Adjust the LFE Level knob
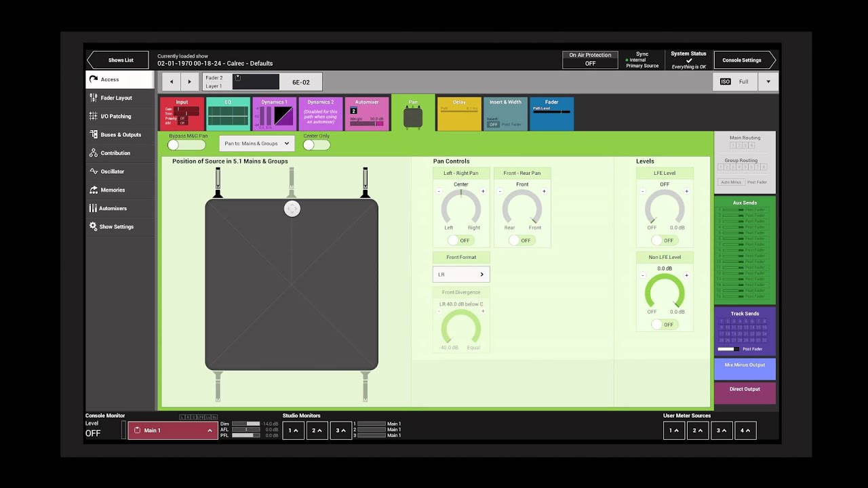 pos(665,207)
